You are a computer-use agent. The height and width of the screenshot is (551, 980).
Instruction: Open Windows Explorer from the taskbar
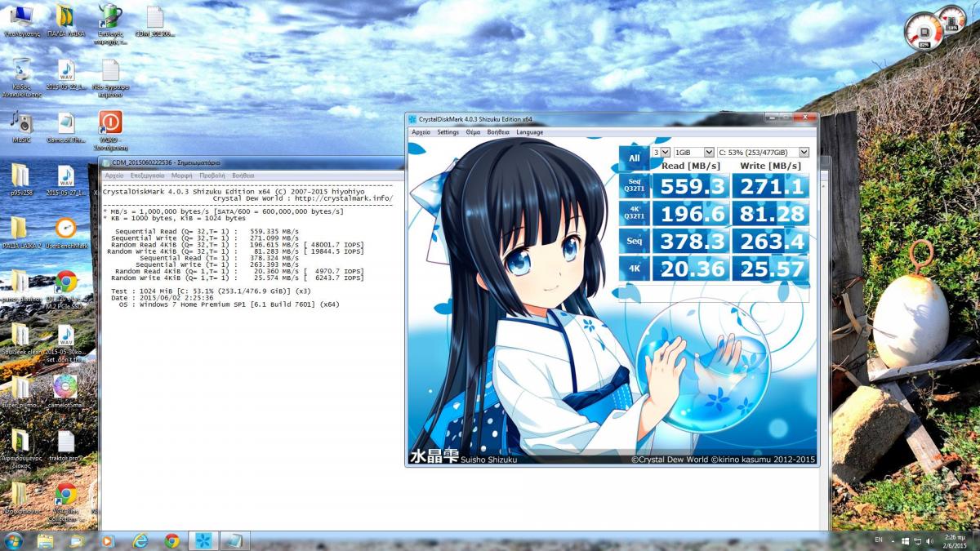46,540
